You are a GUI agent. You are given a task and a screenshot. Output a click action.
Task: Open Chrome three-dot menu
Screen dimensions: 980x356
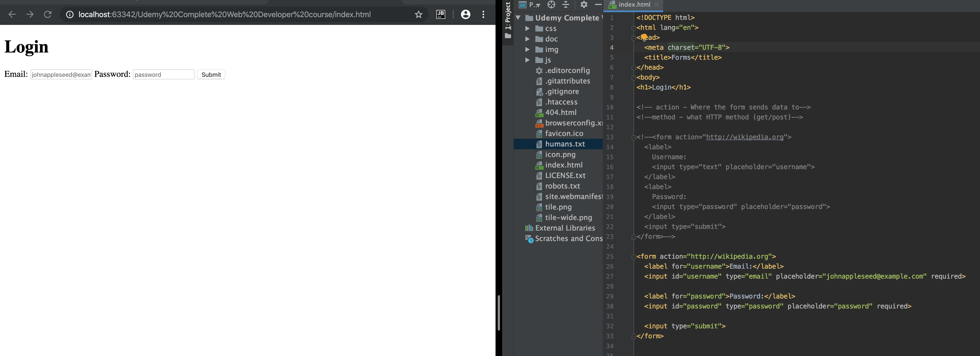pos(483,14)
